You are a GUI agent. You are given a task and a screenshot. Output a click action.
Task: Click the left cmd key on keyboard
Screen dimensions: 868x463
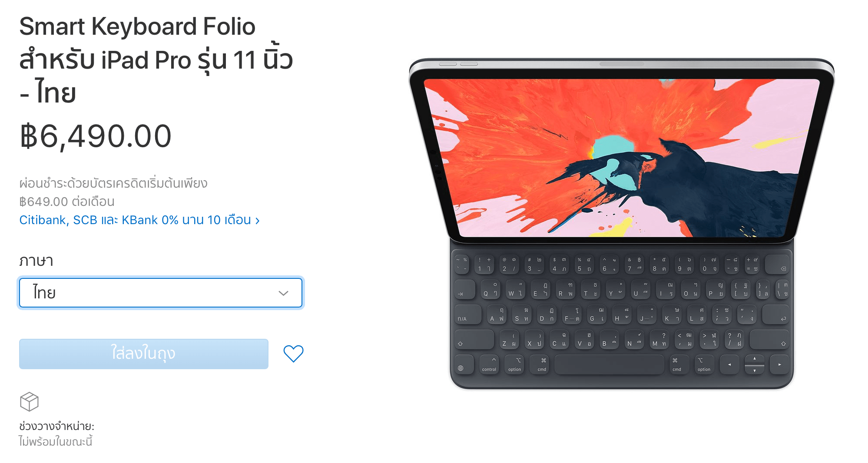(542, 365)
